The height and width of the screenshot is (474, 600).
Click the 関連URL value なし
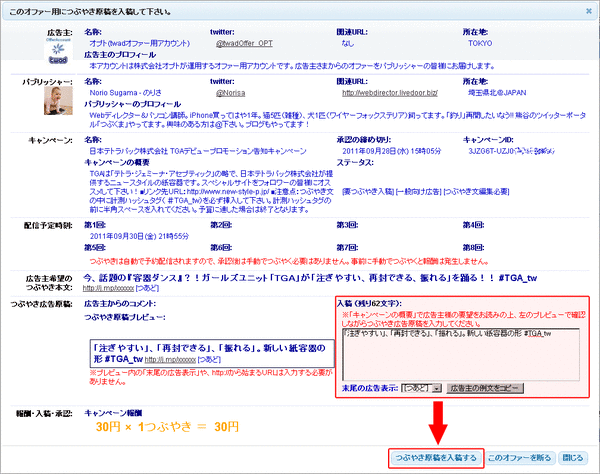pos(348,44)
